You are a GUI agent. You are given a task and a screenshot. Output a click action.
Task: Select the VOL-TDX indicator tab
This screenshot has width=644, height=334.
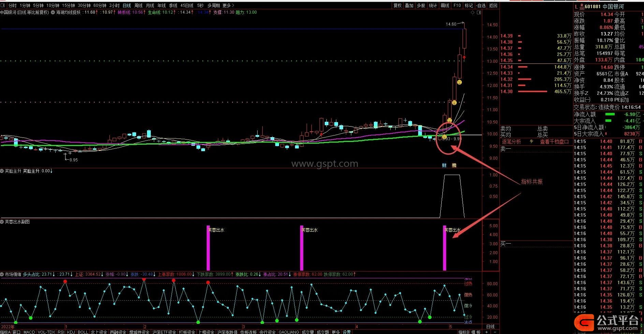point(46,332)
